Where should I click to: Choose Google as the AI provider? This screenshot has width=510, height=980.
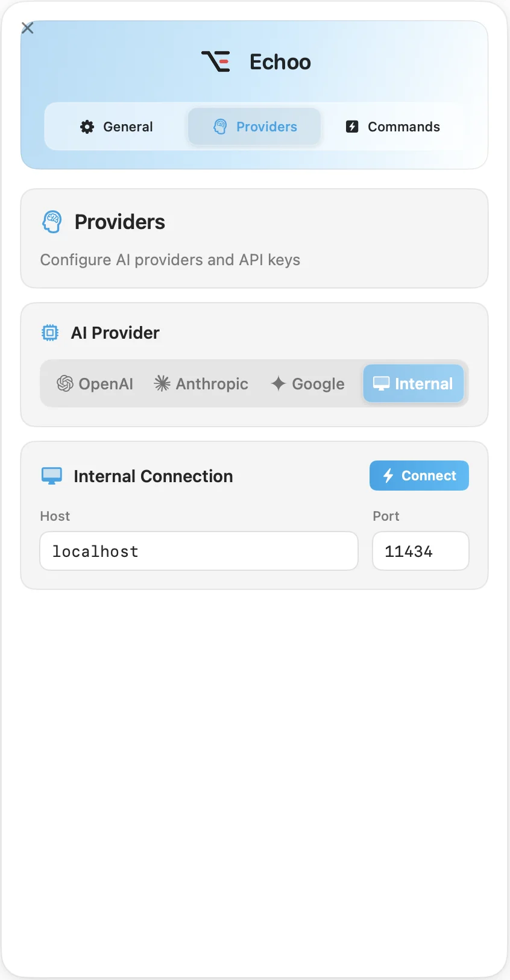click(308, 383)
